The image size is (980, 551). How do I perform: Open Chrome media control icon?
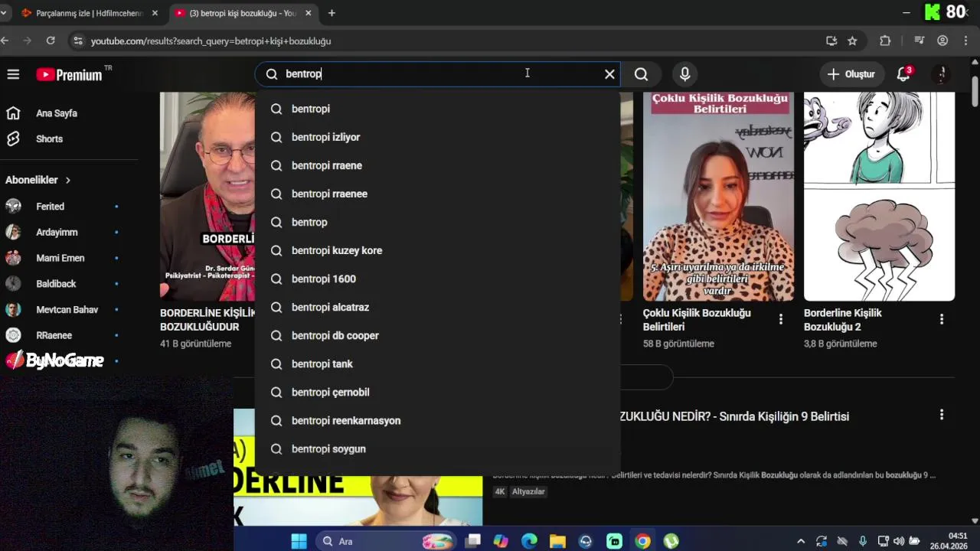920,41
